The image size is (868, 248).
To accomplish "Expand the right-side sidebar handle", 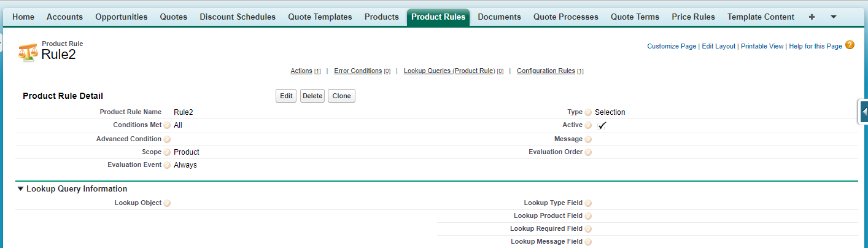I will (x=863, y=112).
